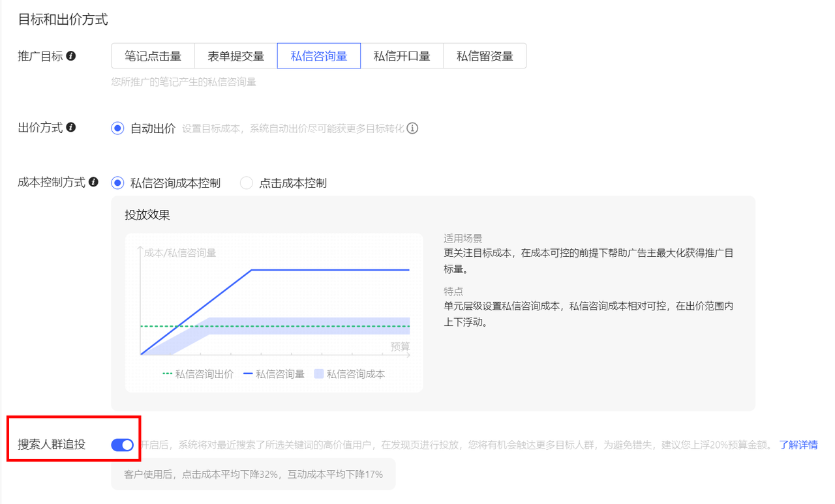Select the 私信咨询量 goal tab

pos(319,56)
